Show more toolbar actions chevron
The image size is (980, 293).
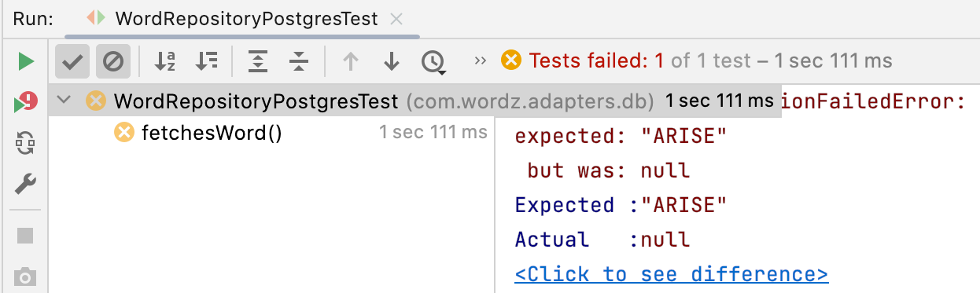point(481,61)
